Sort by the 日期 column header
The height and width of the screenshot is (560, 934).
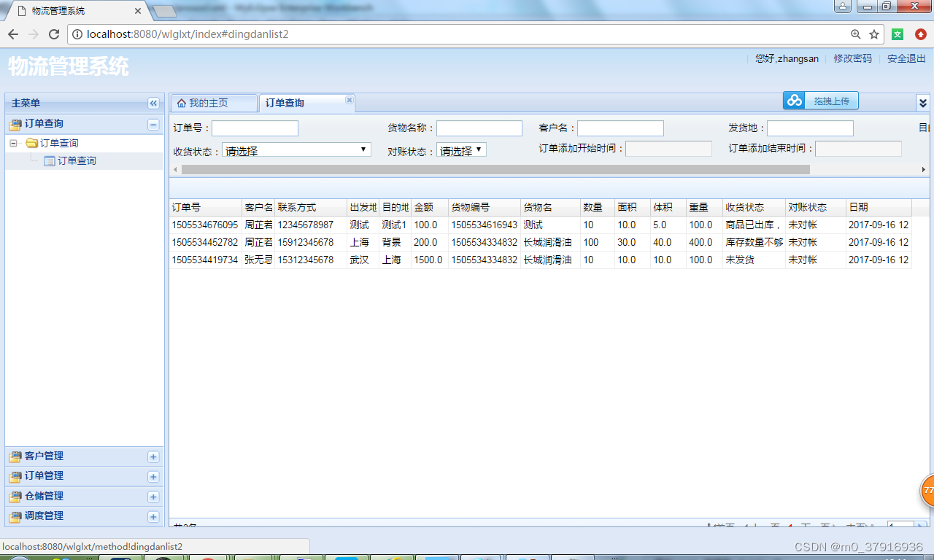pyautogui.click(x=879, y=207)
